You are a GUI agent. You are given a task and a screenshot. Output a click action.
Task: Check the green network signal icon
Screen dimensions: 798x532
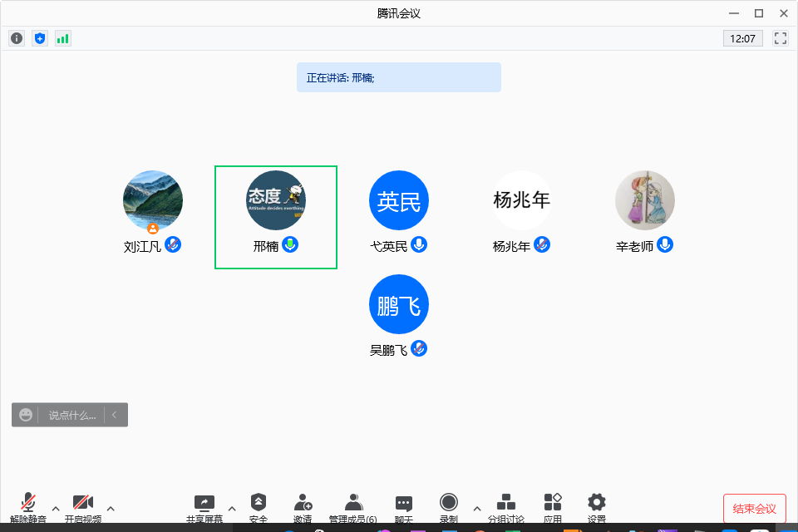(x=63, y=38)
